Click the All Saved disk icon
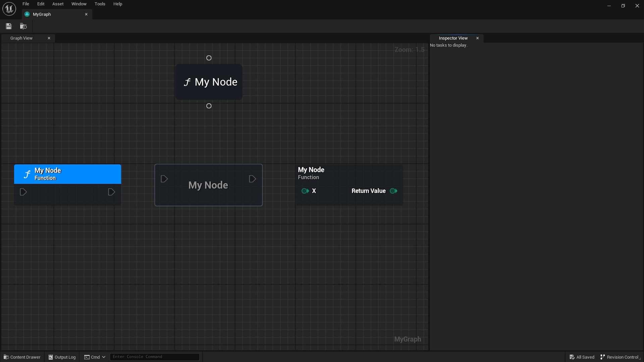The image size is (644, 362). tap(572, 357)
